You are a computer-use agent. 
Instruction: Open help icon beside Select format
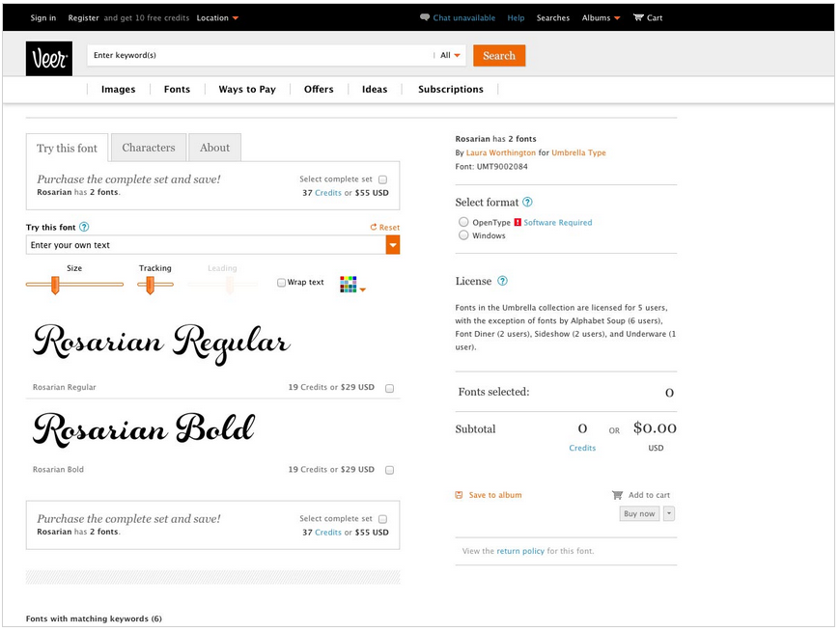528,202
